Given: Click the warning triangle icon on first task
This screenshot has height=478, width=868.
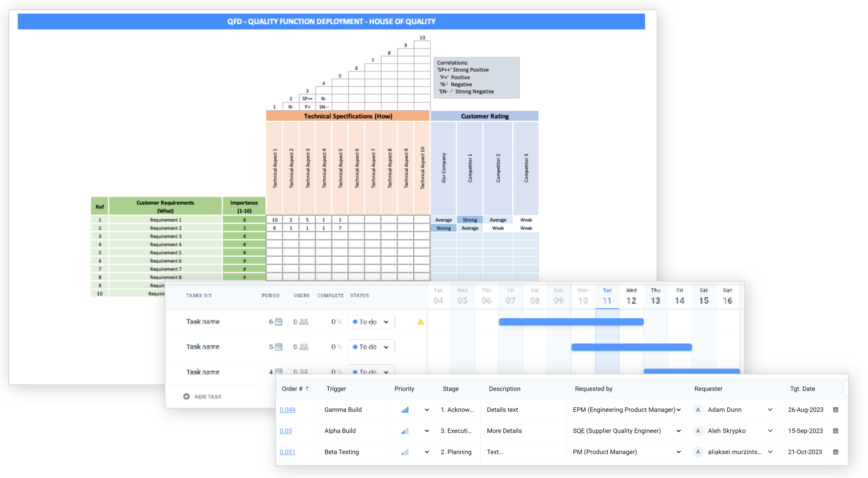Looking at the screenshot, I should tap(420, 322).
